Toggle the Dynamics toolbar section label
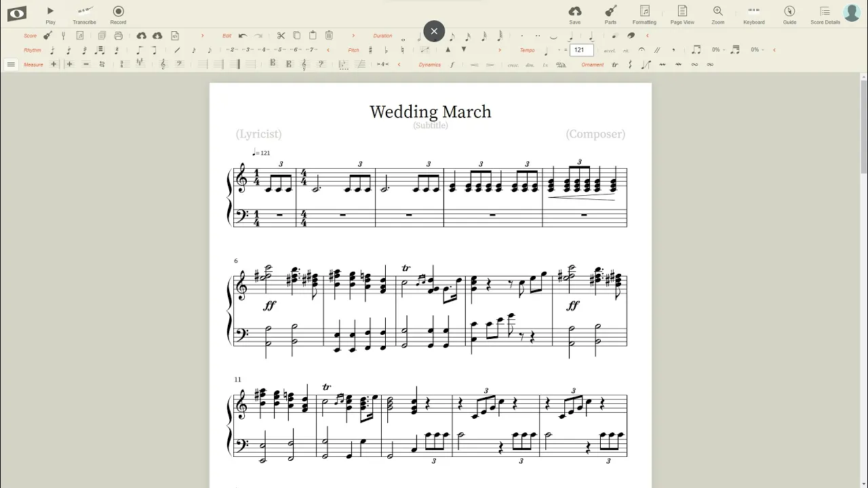This screenshot has height=488, width=868. (429, 64)
